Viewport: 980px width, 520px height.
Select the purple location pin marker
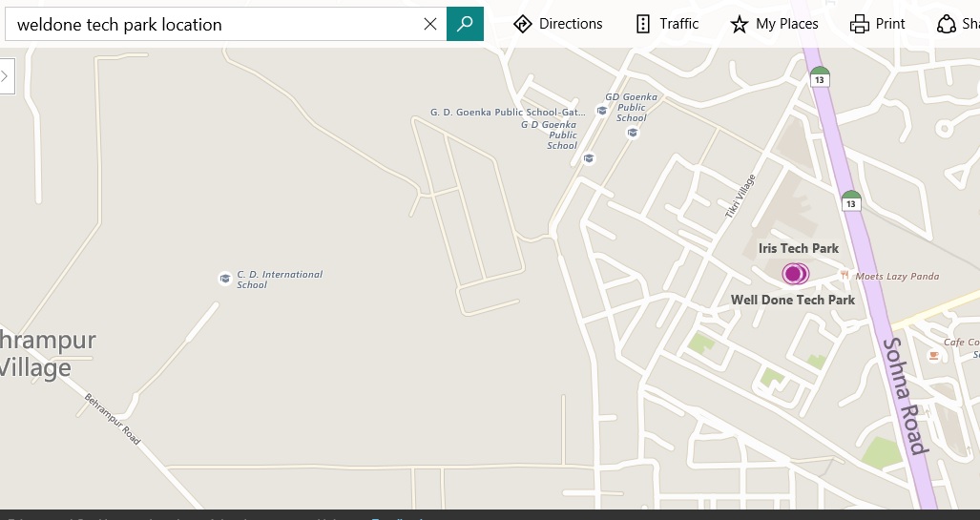click(x=793, y=274)
